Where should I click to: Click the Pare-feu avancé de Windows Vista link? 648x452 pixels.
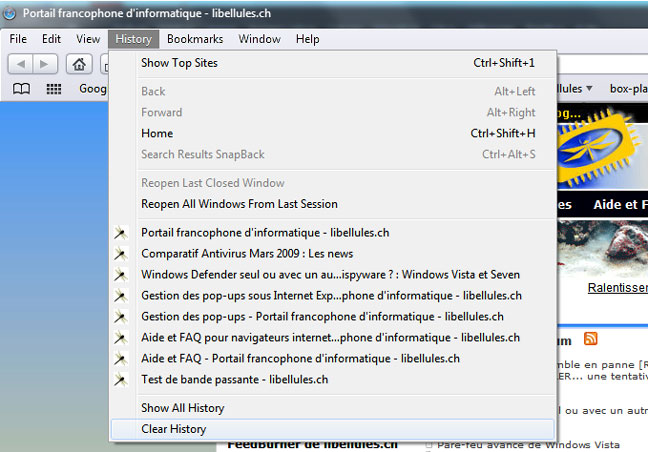pos(529,445)
